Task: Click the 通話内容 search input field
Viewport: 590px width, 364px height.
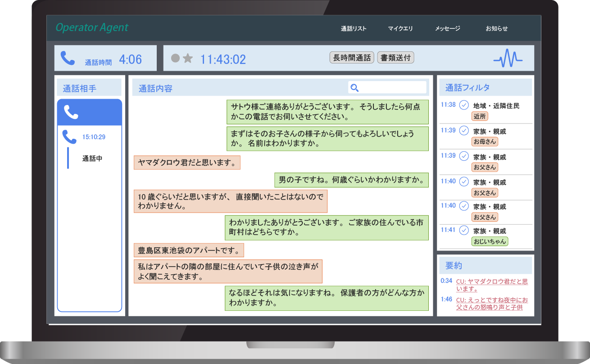Action: (x=392, y=87)
